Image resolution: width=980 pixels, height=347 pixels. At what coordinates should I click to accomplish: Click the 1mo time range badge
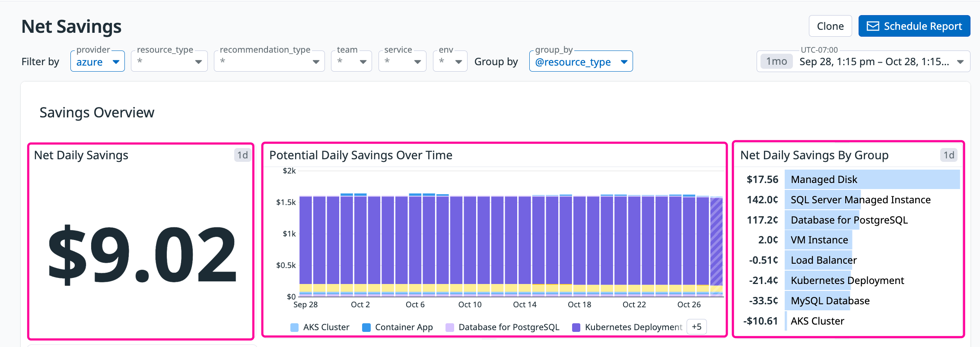[776, 62]
